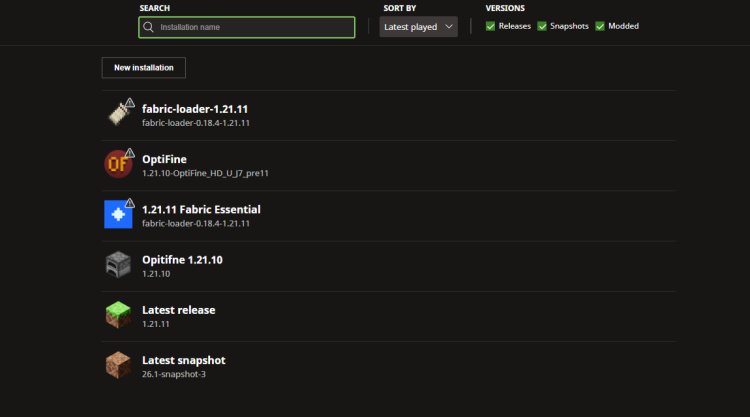Disable the Modded versions checkbox

click(600, 26)
